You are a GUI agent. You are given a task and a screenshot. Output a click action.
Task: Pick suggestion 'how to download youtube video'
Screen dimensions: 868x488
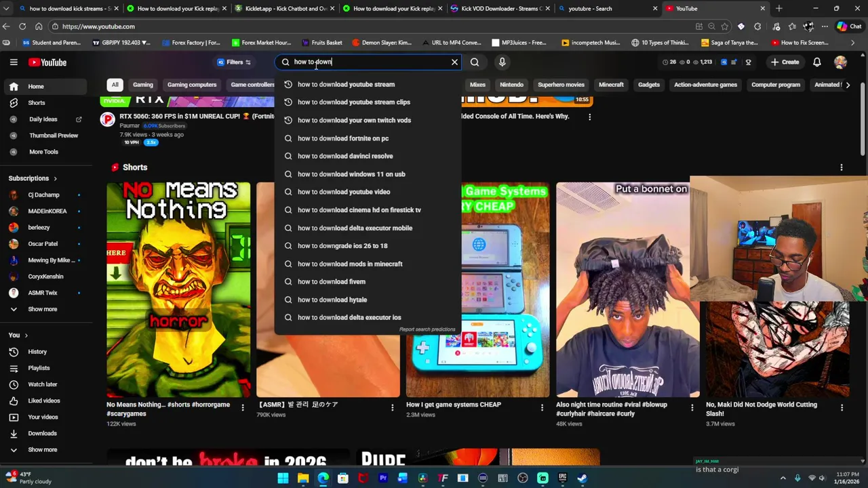tap(368, 192)
